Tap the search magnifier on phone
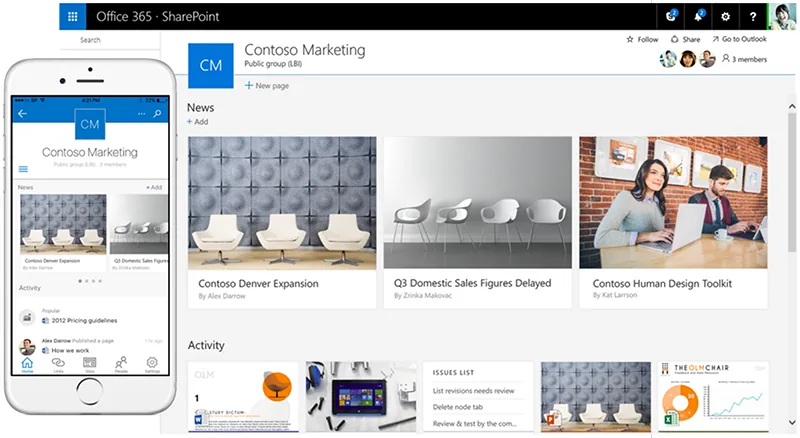 157,113
